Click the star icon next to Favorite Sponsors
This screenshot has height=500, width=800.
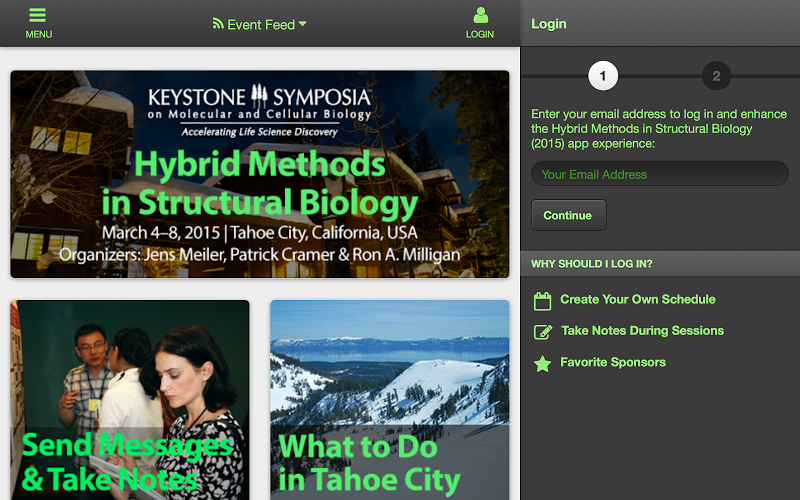542,364
